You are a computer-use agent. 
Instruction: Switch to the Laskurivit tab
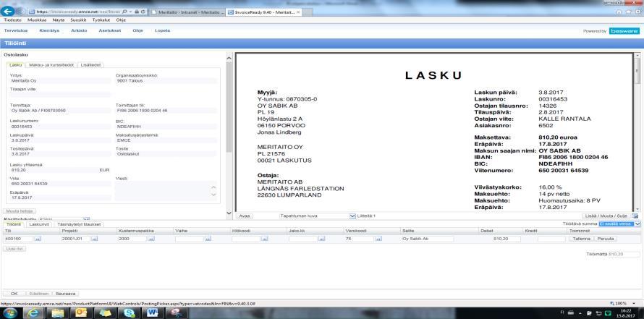pos(39,224)
